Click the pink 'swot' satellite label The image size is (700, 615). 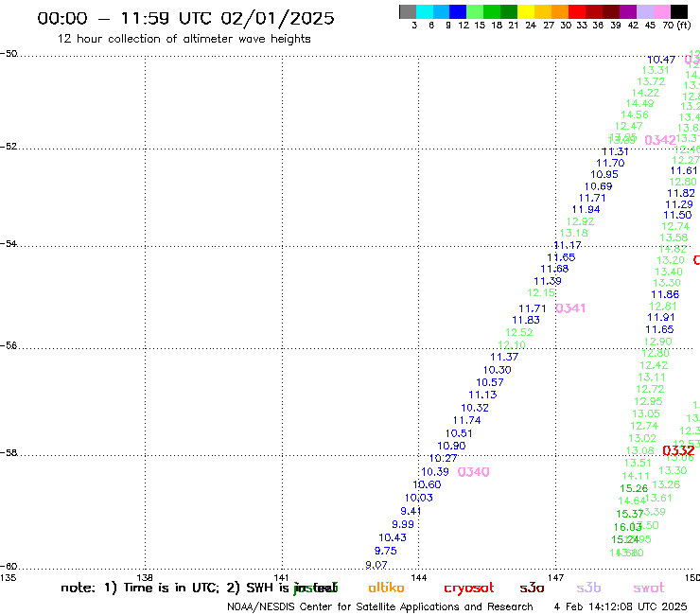(x=649, y=588)
